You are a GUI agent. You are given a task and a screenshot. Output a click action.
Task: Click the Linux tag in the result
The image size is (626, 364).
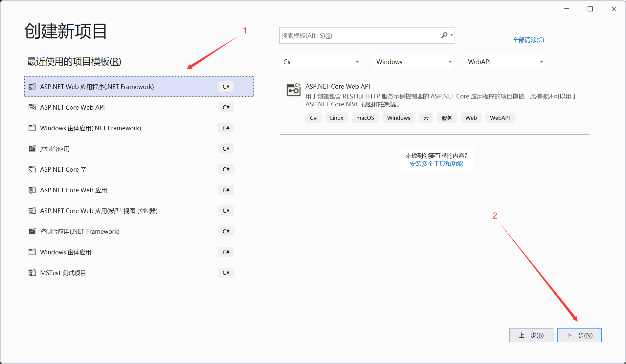tap(337, 118)
